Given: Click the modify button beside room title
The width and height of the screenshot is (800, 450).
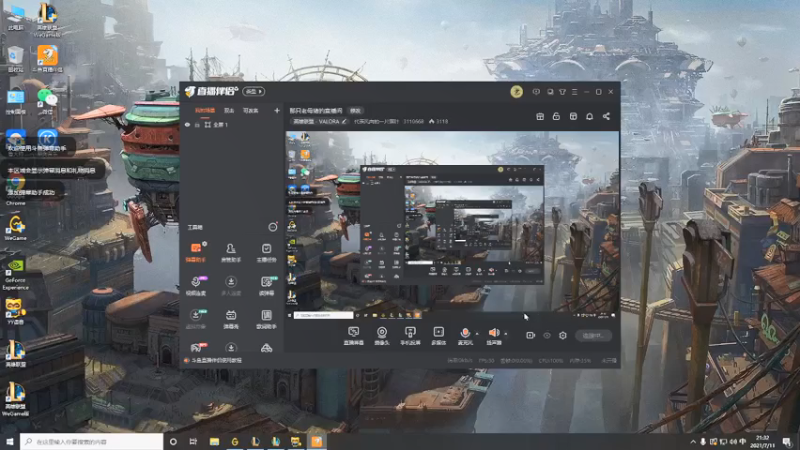Looking at the screenshot, I should pyautogui.click(x=355, y=110).
